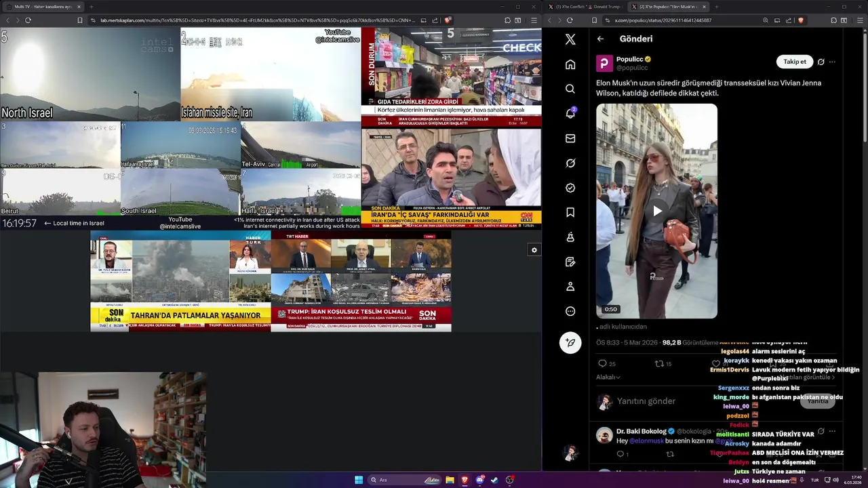Screen dimensions: 868x488
Task: Click the X logo in sidebar
Action: tap(570, 39)
